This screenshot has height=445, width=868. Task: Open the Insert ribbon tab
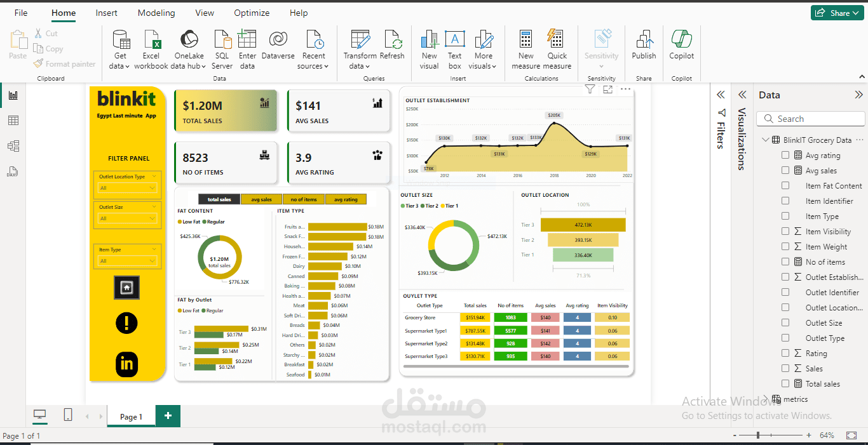point(106,13)
